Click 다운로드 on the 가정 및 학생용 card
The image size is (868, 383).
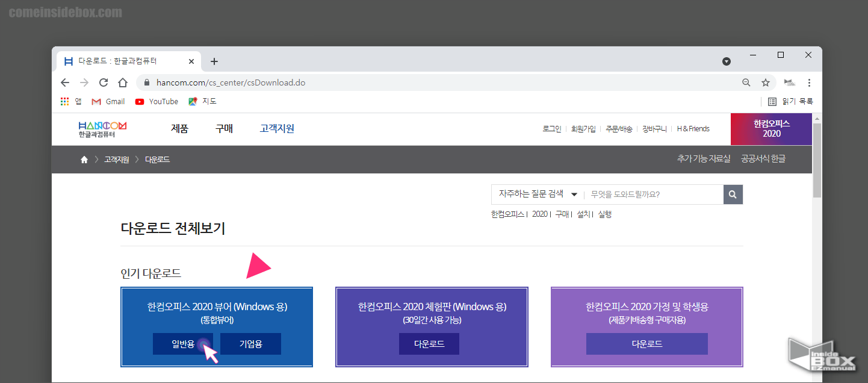pos(647,344)
